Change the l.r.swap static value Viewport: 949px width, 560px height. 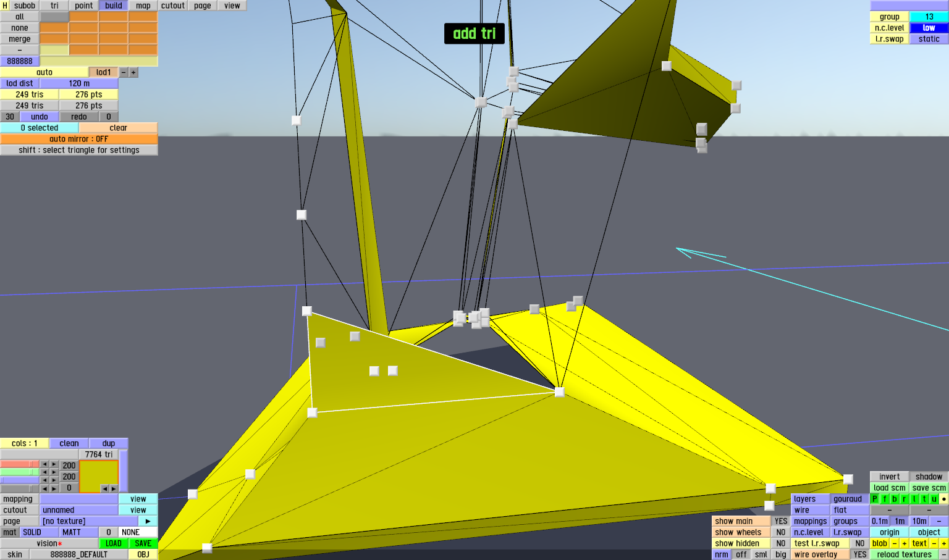click(x=929, y=39)
